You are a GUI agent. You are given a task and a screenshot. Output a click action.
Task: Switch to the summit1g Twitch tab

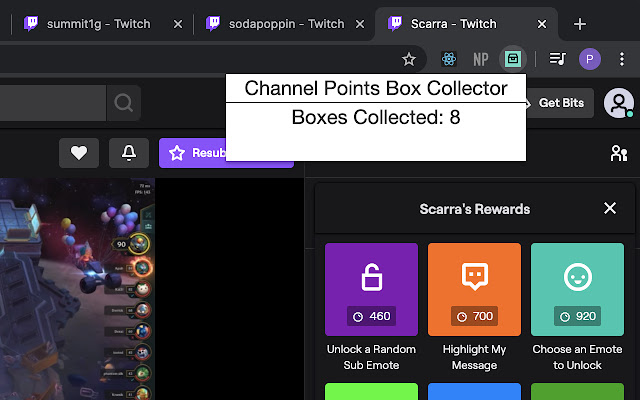point(98,24)
